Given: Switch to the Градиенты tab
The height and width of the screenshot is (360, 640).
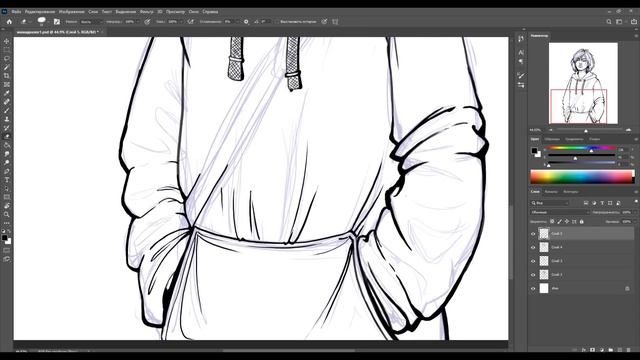Looking at the screenshot, I should [x=574, y=139].
